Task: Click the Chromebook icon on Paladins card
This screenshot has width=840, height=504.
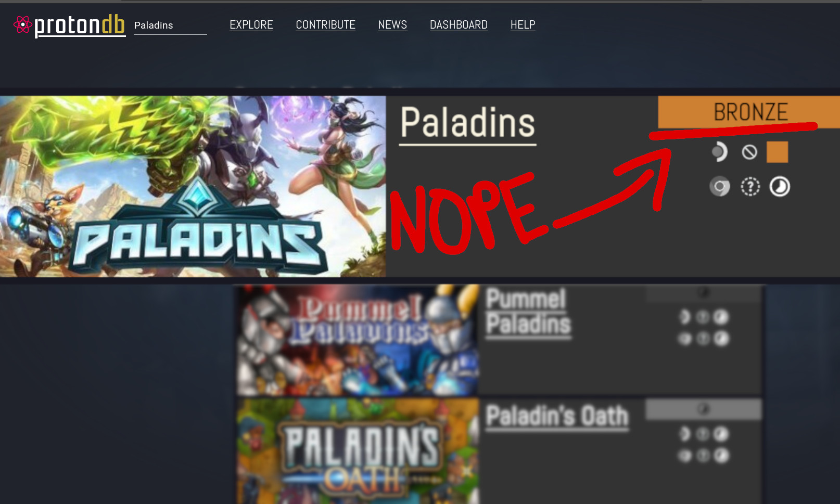Action: (720, 186)
